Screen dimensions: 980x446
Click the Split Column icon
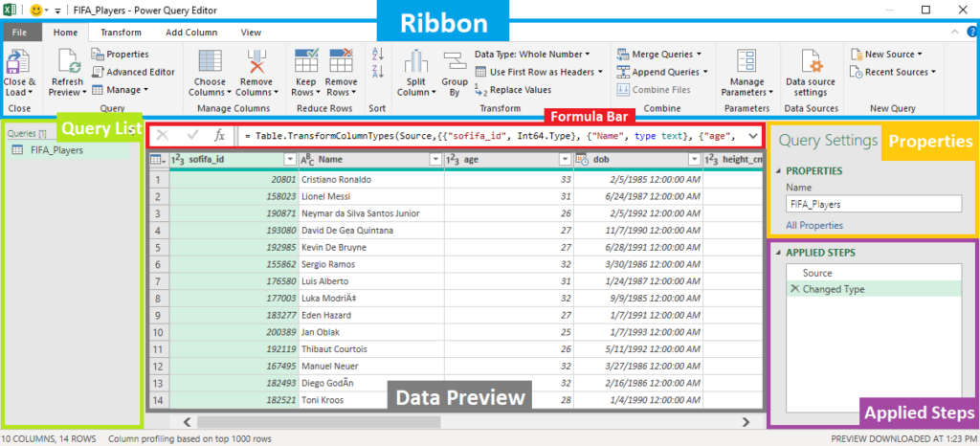point(414,65)
